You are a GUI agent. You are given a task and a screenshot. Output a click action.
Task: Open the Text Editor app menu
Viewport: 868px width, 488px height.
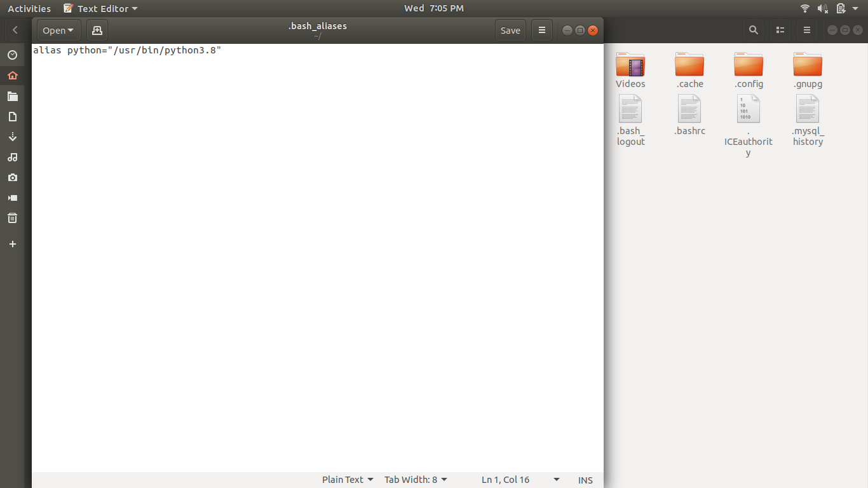point(101,8)
